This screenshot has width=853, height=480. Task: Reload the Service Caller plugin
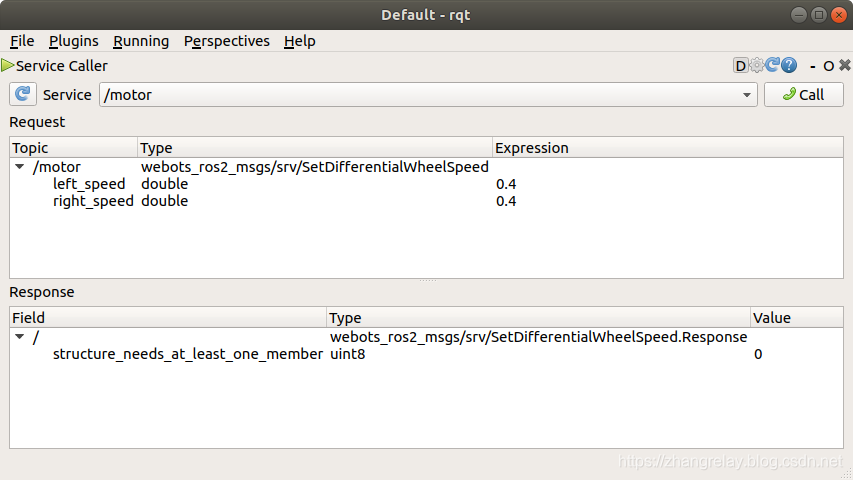(772, 65)
